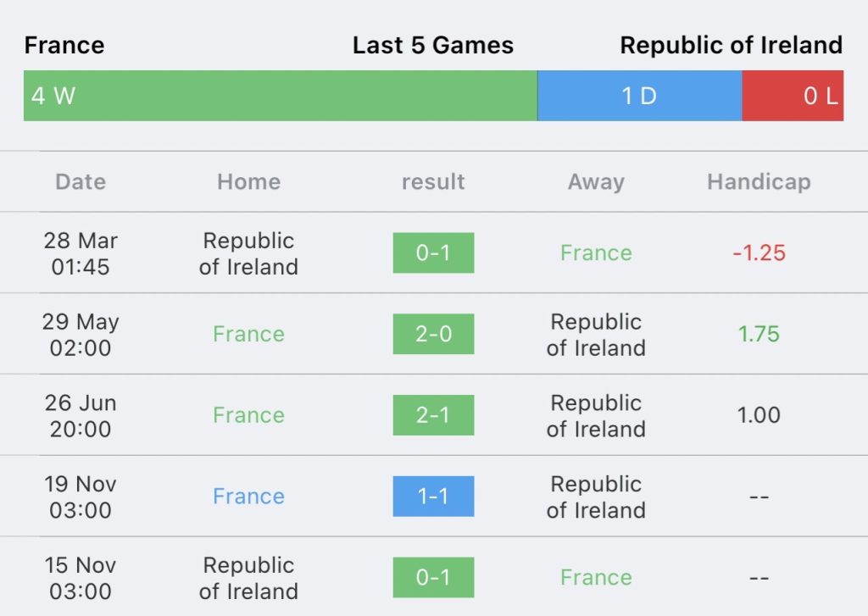Click France home team on 29 May
868x616 pixels.
click(x=248, y=334)
